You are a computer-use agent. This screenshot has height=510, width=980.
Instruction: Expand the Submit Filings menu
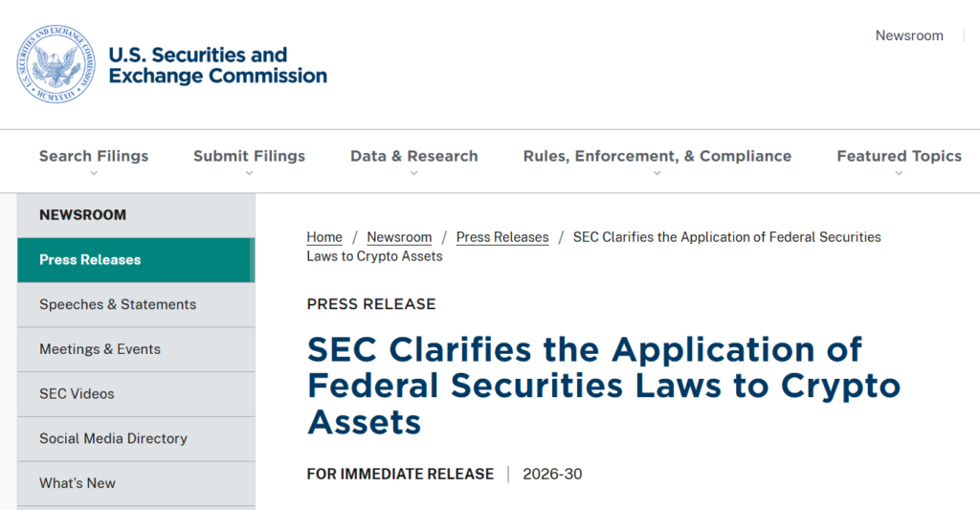click(249, 156)
